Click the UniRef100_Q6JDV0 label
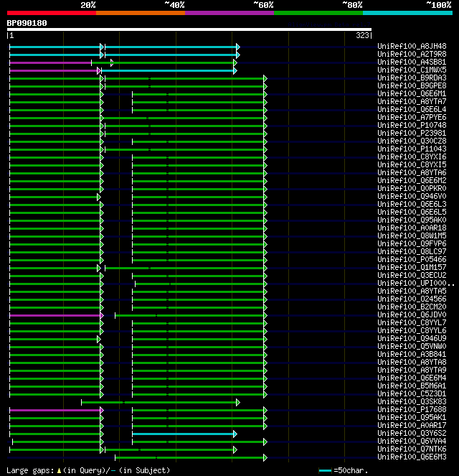Viewport: 459px width, 476px height. 412,314
